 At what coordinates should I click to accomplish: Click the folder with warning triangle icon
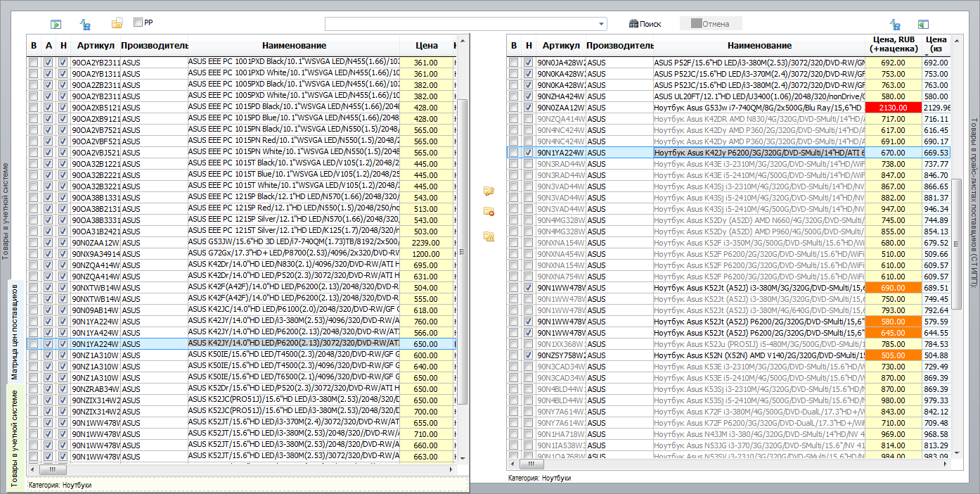(x=489, y=236)
